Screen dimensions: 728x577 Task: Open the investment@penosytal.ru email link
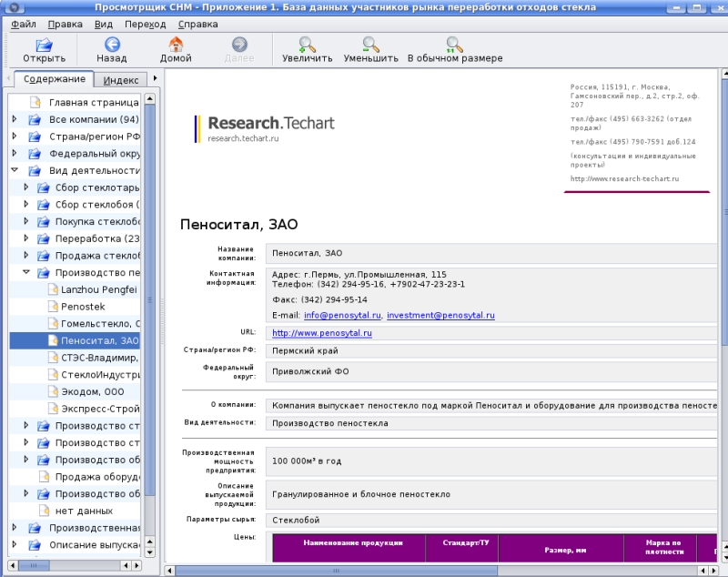point(440,315)
